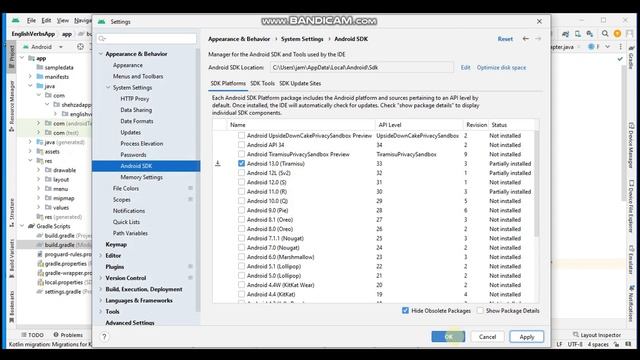Open the Notifications side tab
This screenshot has width=640, height=360.
click(x=631, y=303)
